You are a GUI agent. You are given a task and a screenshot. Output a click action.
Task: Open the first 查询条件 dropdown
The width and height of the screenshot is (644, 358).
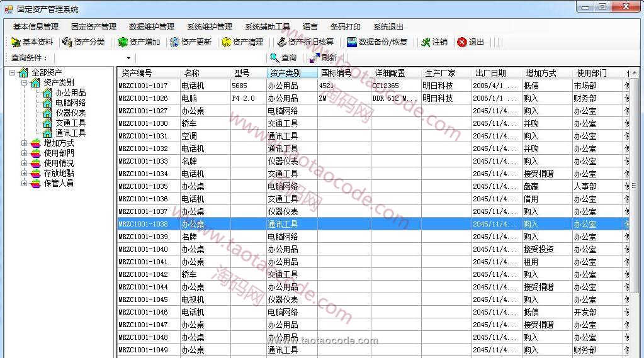tap(128, 58)
